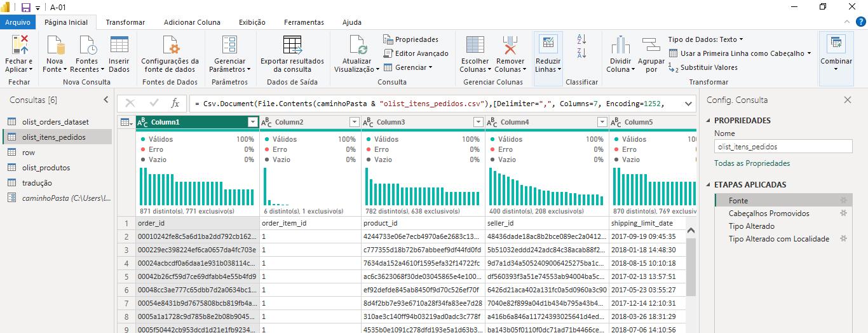Switch to Adicionar Coluna tab
The height and width of the screenshot is (333, 868).
coord(192,22)
